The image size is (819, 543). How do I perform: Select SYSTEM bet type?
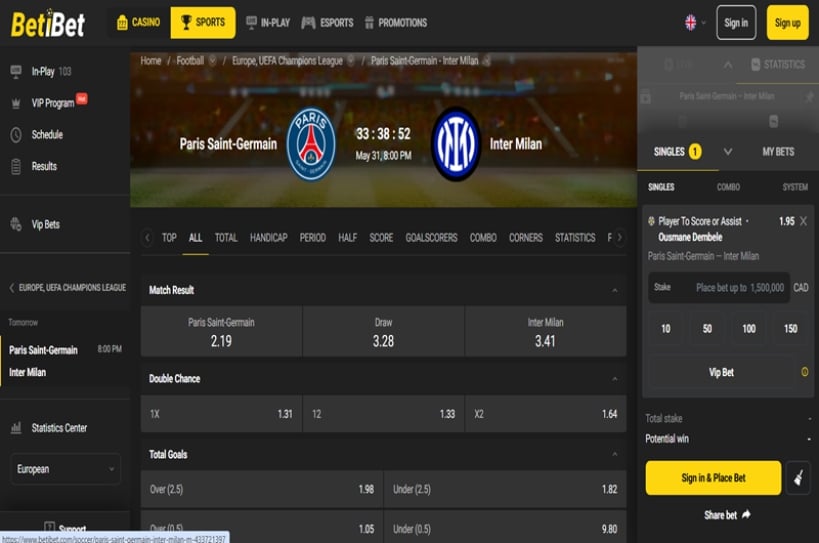pos(795,187)
